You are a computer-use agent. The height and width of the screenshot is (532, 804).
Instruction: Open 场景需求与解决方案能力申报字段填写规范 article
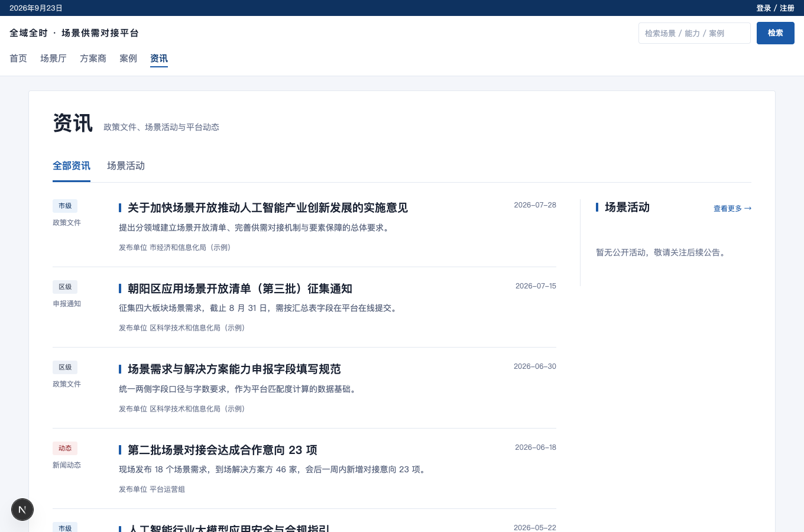coord(234,369)
